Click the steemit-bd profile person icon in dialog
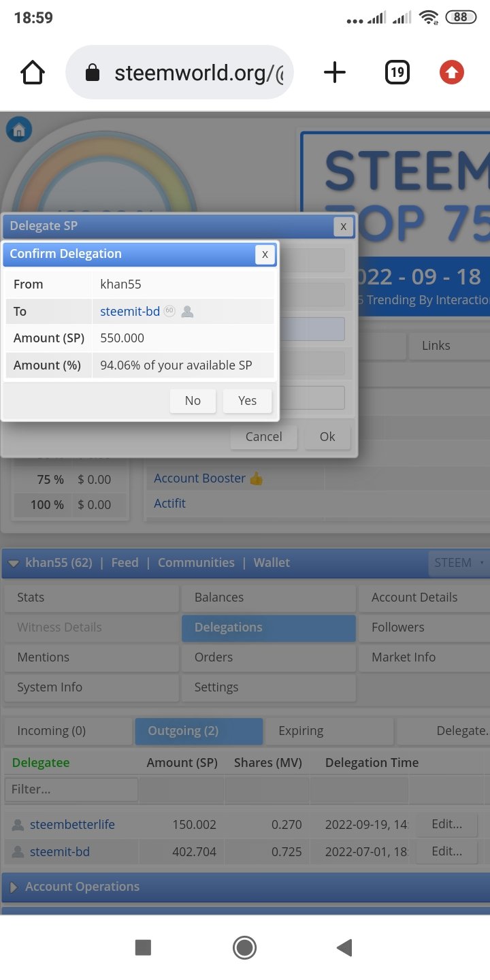 (187, 312)
